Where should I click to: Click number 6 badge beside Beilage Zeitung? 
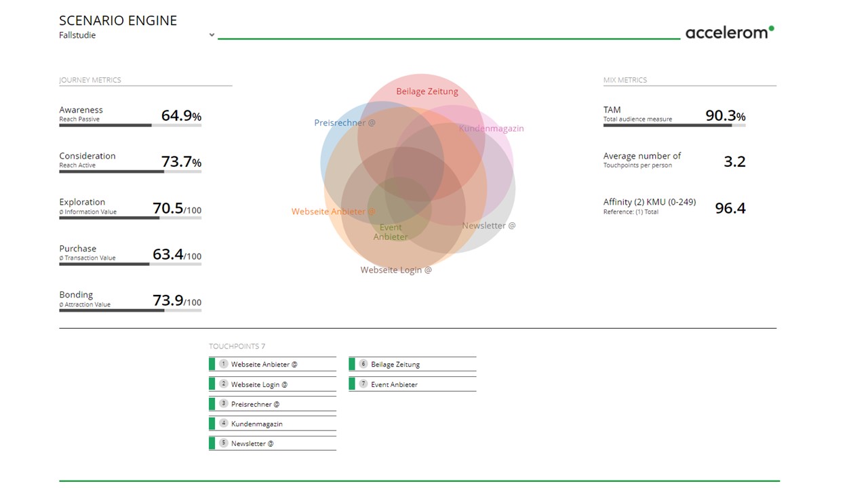tap(363, 364)
